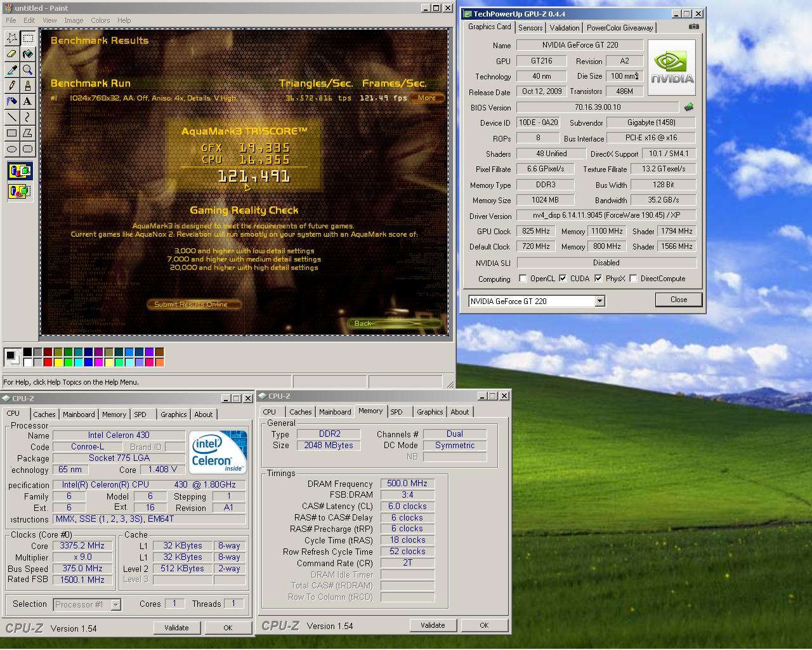Click the save BIOS icon in GPU-Z
Image resolution: width=812 pixels, height=650 pixels.
tap(689, 107)
